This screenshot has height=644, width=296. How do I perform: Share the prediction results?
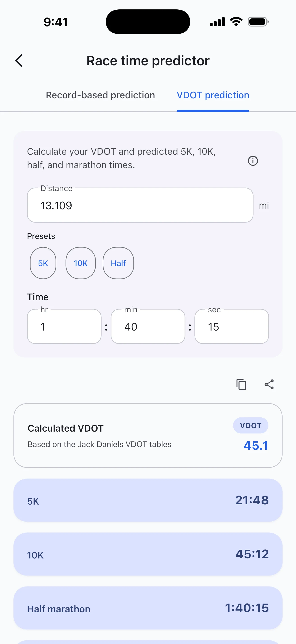[x=269, y=384]
